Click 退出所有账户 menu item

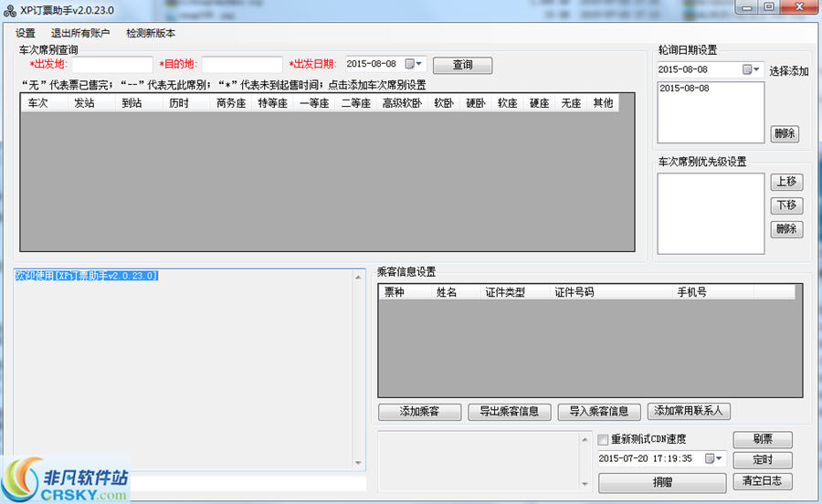point(80,33)
